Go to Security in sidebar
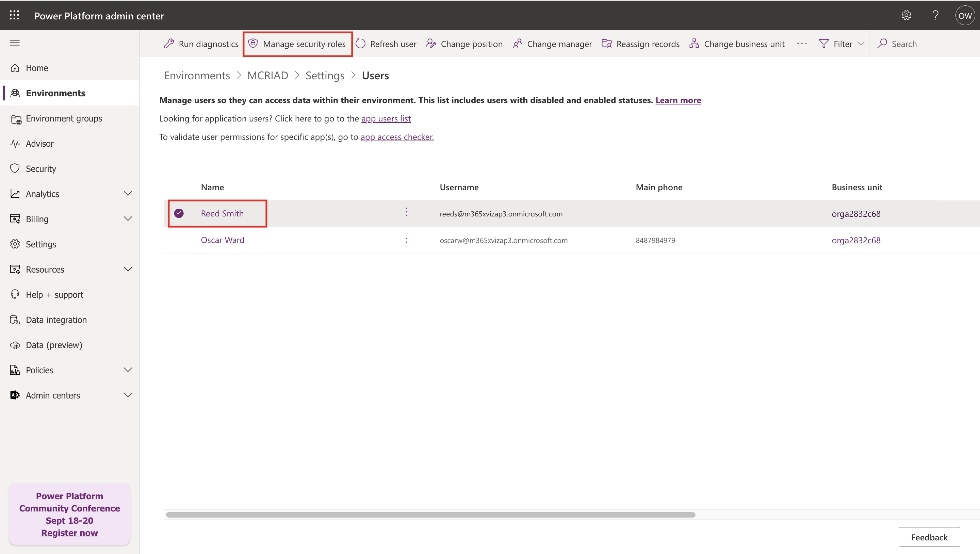Viewport: 980px width, 554px height. 41,168
